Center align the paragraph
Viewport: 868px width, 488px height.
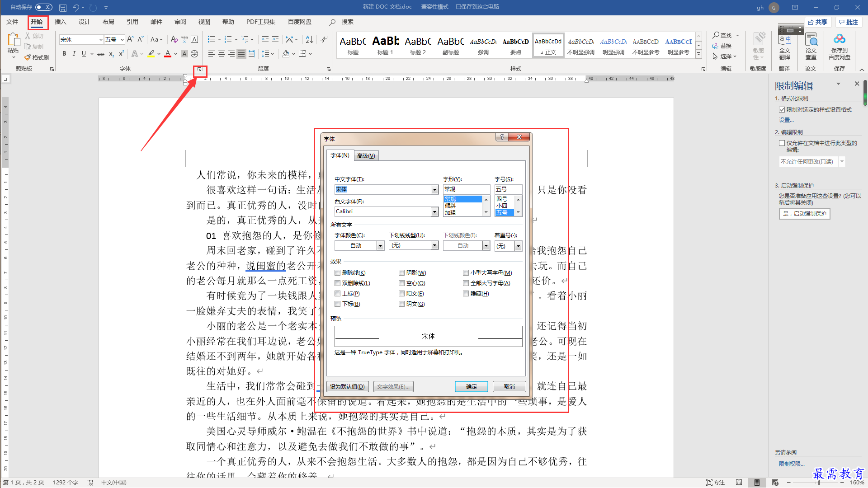(222, 54)
